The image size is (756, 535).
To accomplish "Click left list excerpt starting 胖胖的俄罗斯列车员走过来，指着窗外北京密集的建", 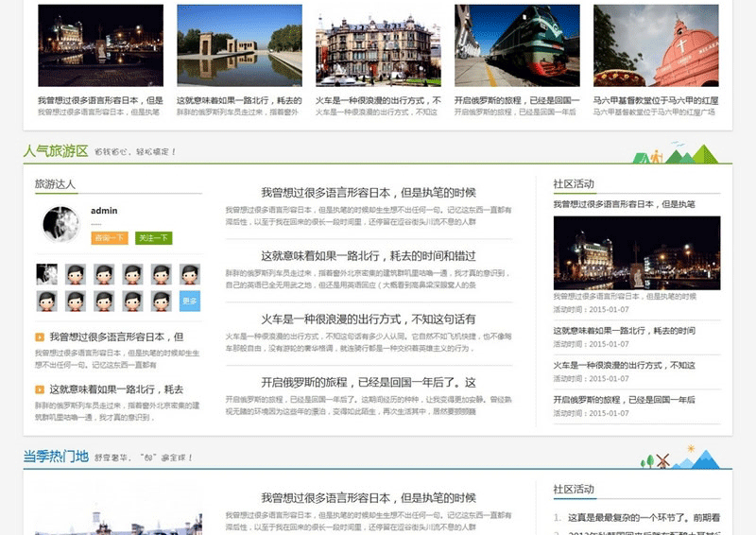I will coord(117,411).
